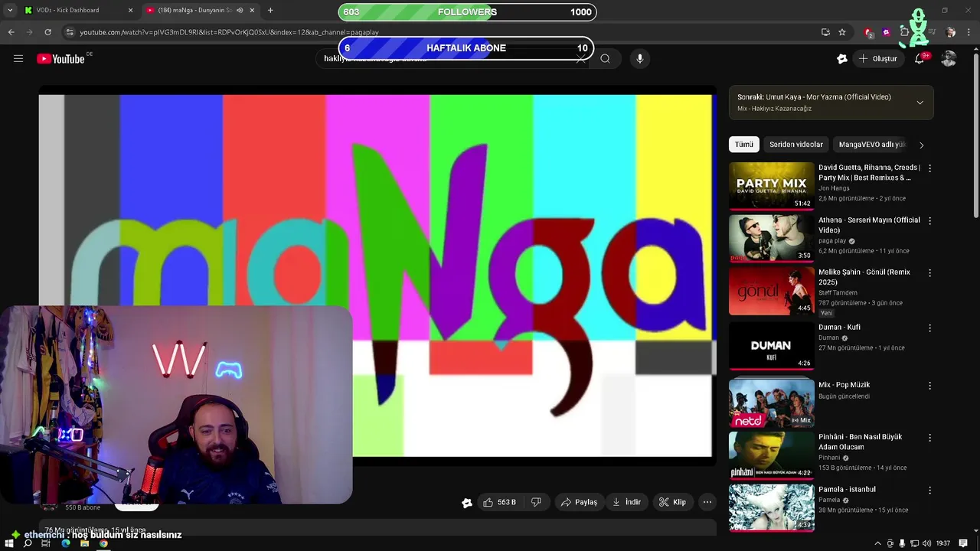
Task: Open the YouTube guide hamburger menu
Action: pyautogui.click(x=18, y=58)
